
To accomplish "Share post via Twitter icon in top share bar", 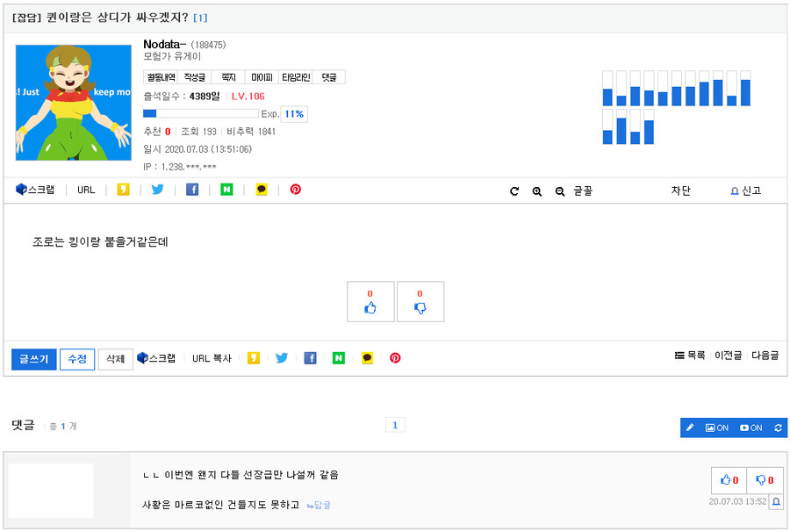I will tap(157, 190).
